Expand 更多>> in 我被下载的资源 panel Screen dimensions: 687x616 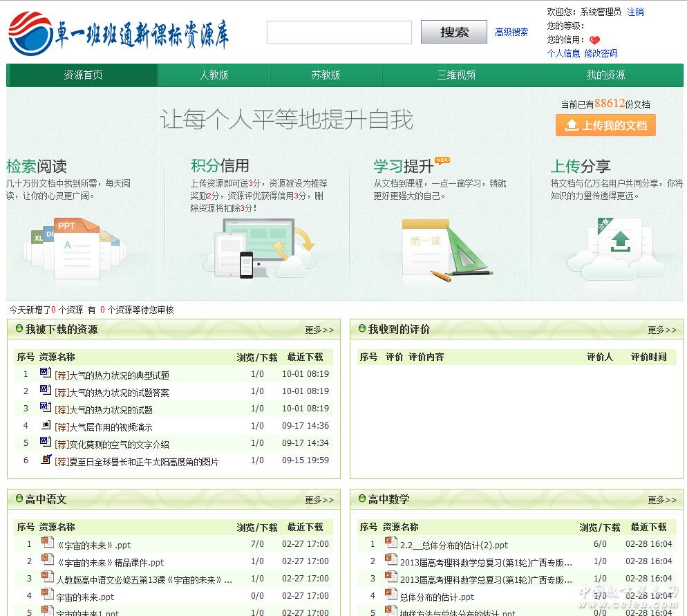[319, 330]
